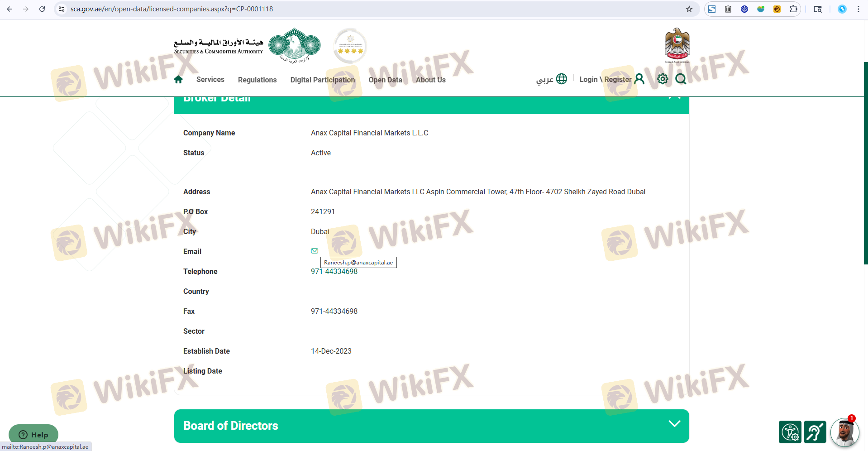The height and width of the screenshot is (451, 868).
Task: Open the site search magnifier icon
Action: click(681, 79)
